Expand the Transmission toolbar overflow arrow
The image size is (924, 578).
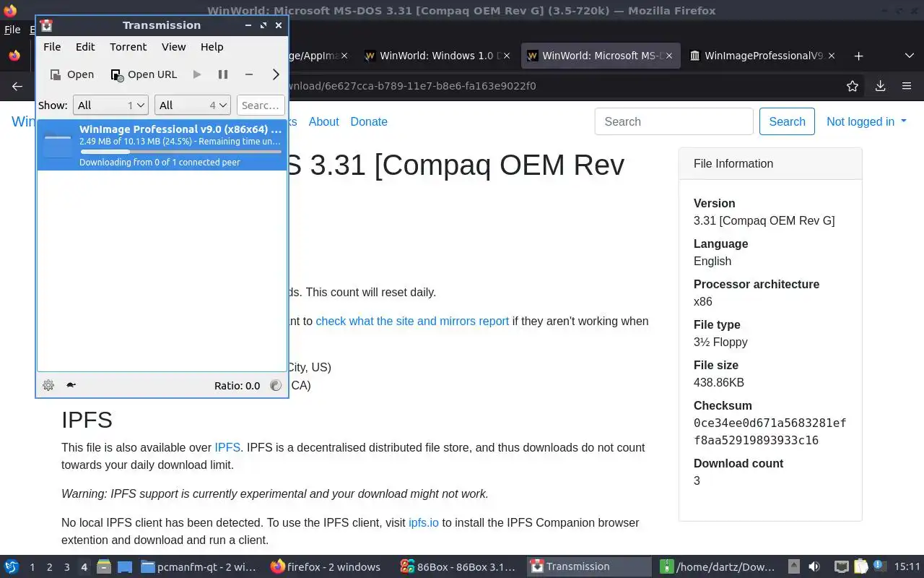pyautogui.click(x=276, y=74)
